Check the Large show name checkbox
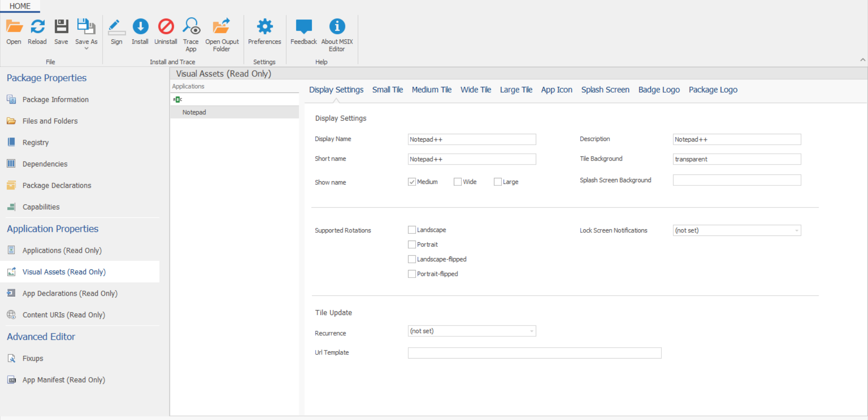The height and width of the screenshot is (420, 868). click(x=498, y=182)
